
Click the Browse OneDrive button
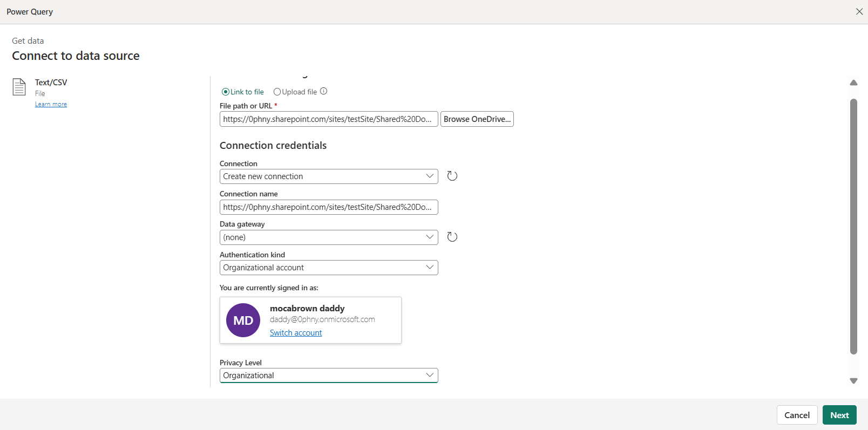477,119
